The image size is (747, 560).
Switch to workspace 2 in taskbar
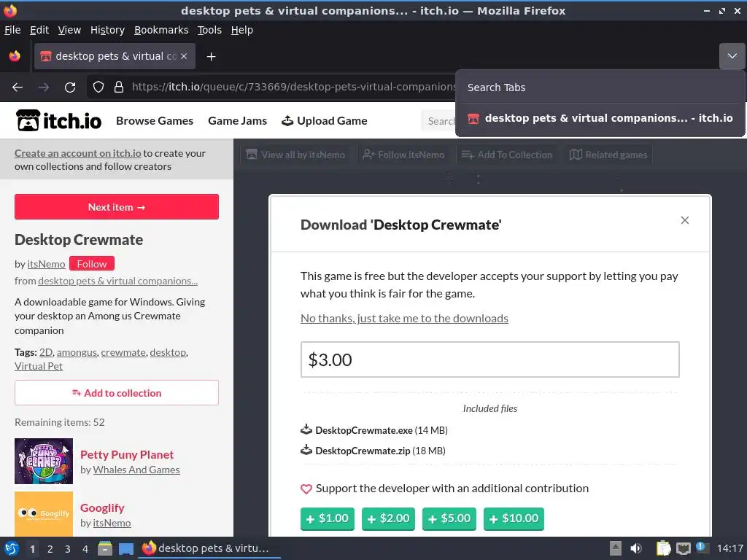50,549
